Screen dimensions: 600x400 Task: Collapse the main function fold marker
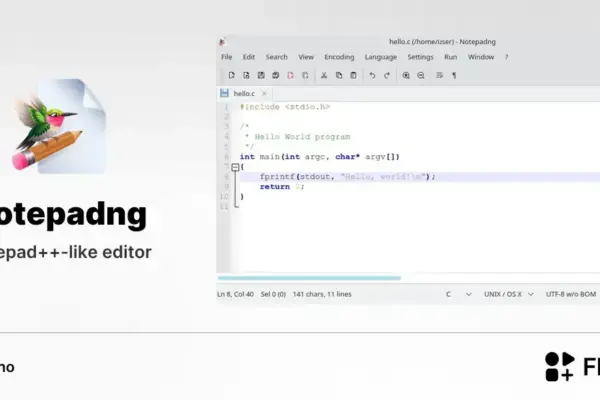[x=235, y=167]
